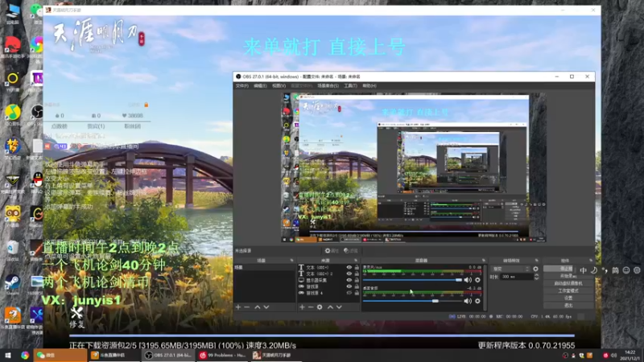644x362 pixels.
Task: Toggle visibility of the display capture source
Action: pyautogui.click(x=349, y=280)
